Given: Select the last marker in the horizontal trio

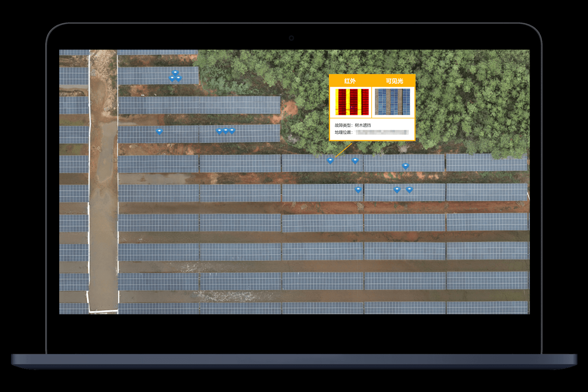Looking at the screenshot, I should click(x=232, y=131).
